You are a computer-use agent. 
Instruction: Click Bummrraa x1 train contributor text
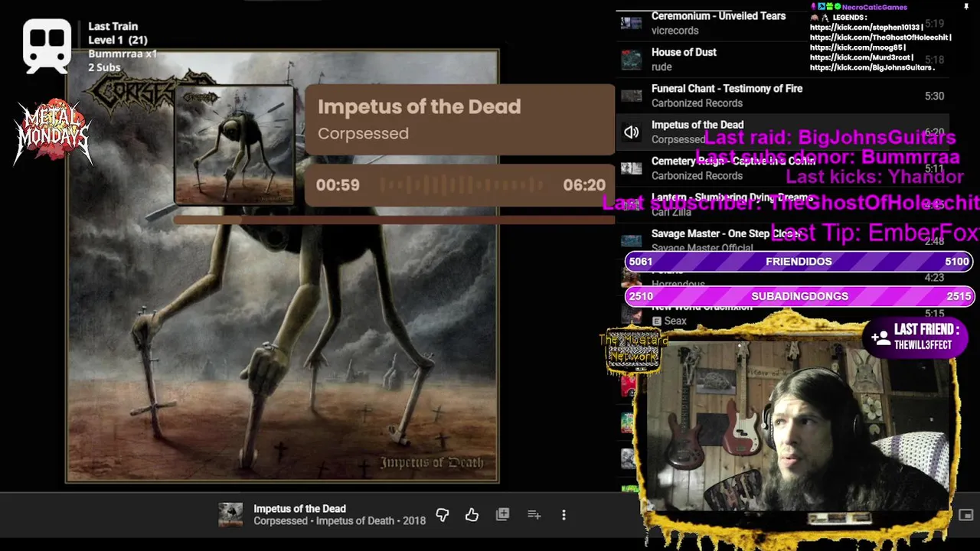(x=122, y=54)
